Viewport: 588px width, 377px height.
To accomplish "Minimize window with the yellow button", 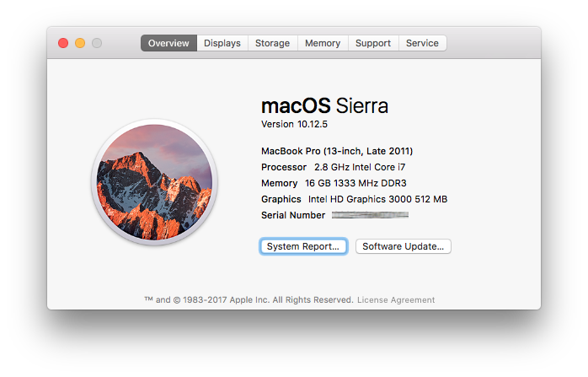I will click(x=80, y=43).
